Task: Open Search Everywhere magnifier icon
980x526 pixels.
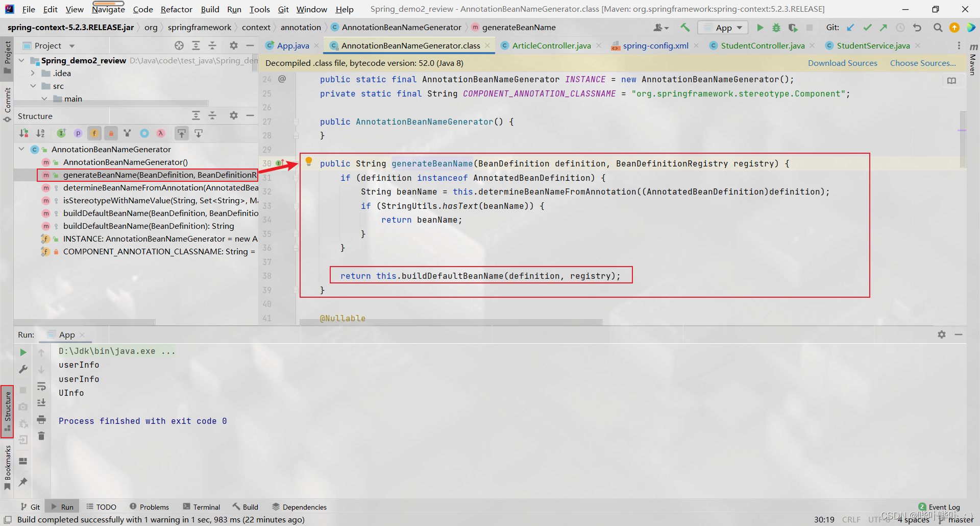Action: click(938, 28)
